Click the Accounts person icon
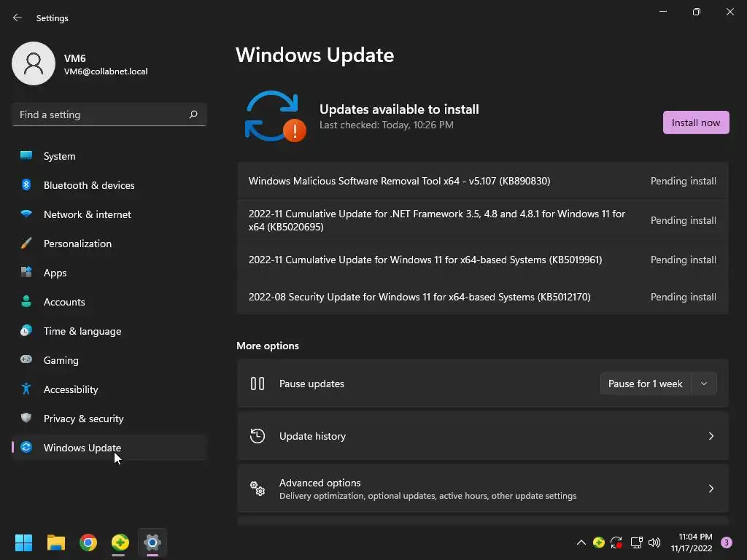The height and width of the screenshot is (560, 747). click(26, 301)
